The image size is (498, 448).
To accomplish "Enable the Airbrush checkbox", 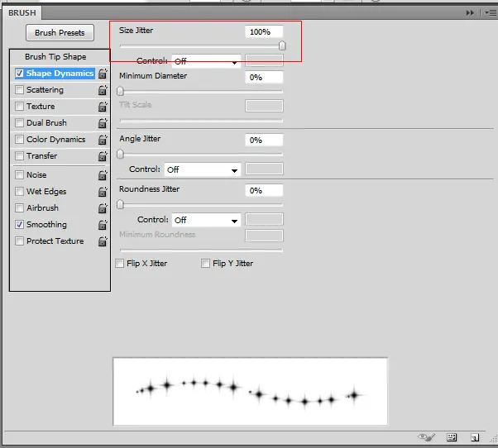I will tap(19, 207).
